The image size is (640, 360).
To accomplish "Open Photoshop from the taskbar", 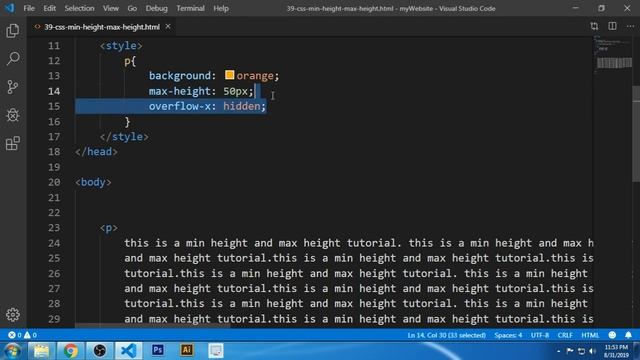I will click(158, 351).
